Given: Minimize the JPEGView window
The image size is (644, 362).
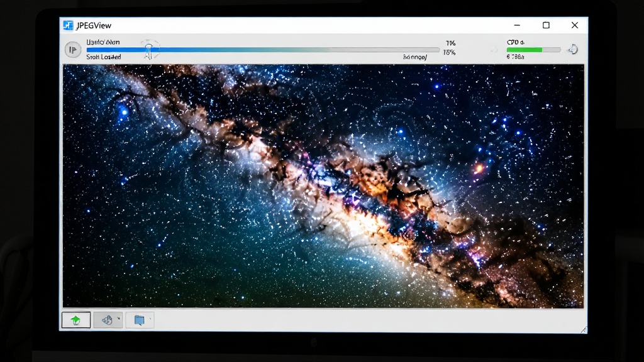Looking at the screenshot, I should point(517,25).
